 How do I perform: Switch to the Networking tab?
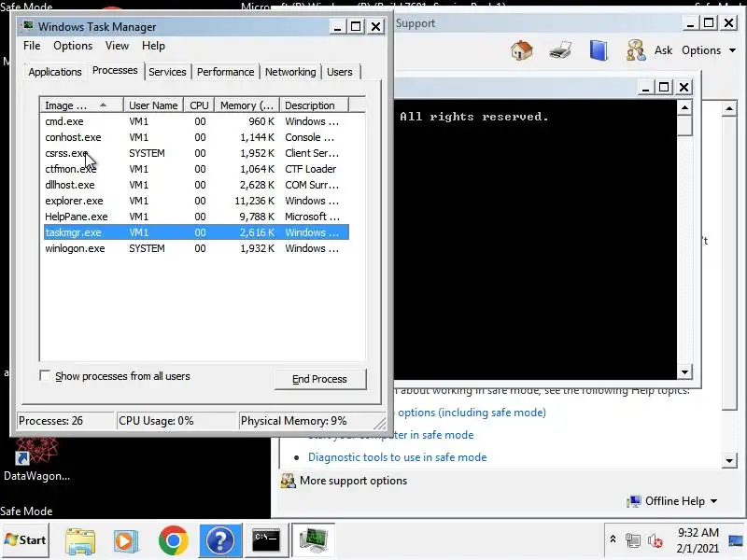(x=290, y=72)
